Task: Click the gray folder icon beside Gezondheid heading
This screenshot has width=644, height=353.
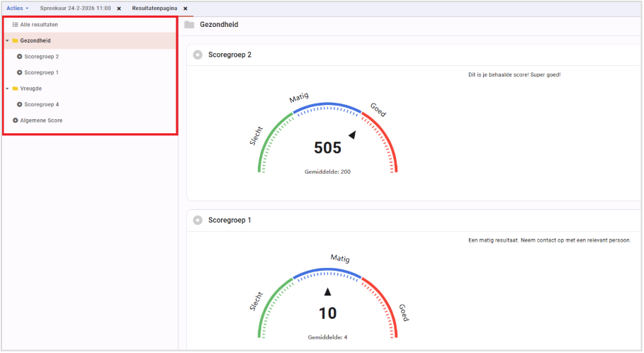Action: coord(189,25)
